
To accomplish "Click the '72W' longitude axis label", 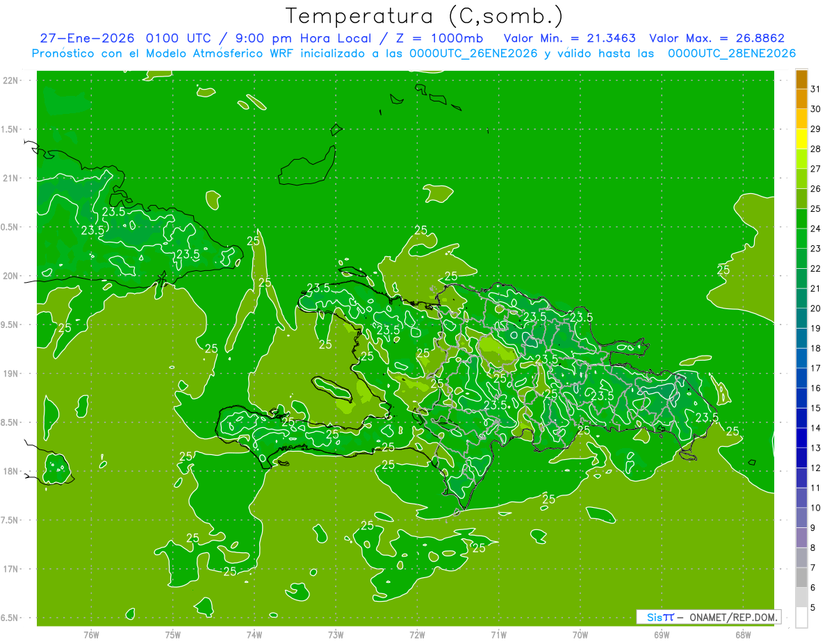I will [x=417, y=635].
